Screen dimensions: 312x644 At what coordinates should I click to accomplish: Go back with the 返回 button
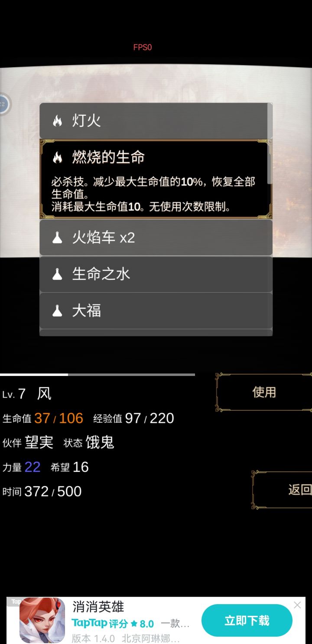282,490
